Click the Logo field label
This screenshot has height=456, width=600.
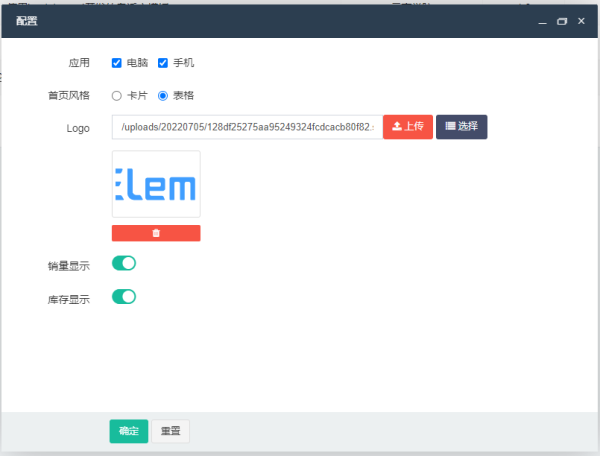click(78, 128)
